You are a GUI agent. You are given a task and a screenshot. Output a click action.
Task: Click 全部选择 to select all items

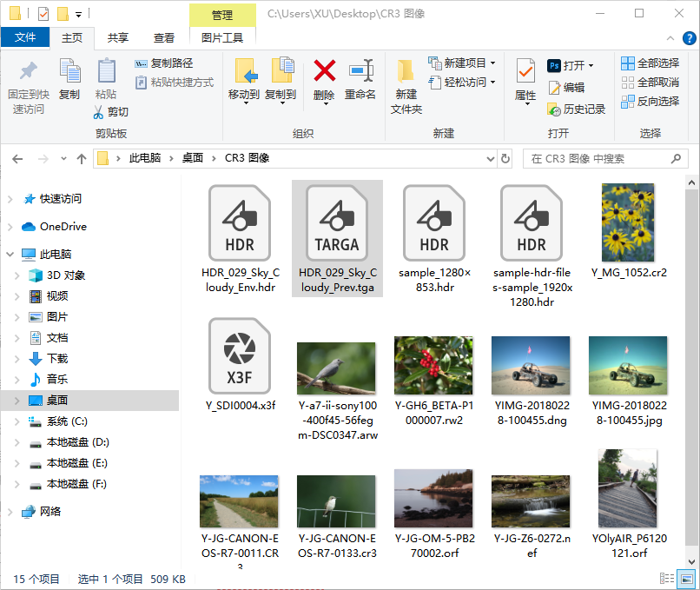tap(648, 62)
